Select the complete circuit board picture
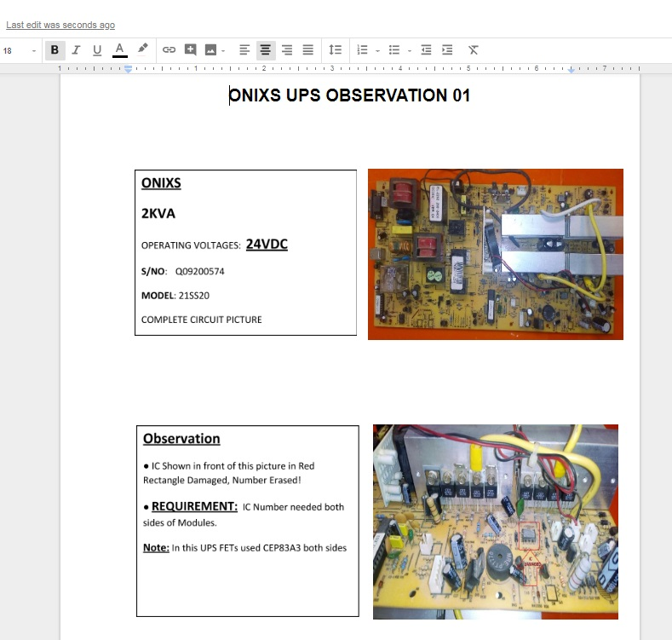 click(x=496, y=254)
